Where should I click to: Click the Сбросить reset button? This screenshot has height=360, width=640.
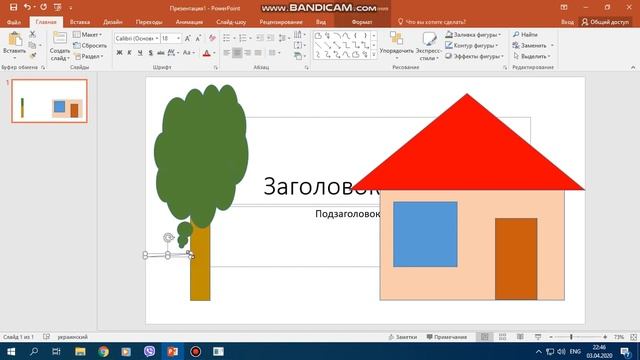[x=90, y=46]
